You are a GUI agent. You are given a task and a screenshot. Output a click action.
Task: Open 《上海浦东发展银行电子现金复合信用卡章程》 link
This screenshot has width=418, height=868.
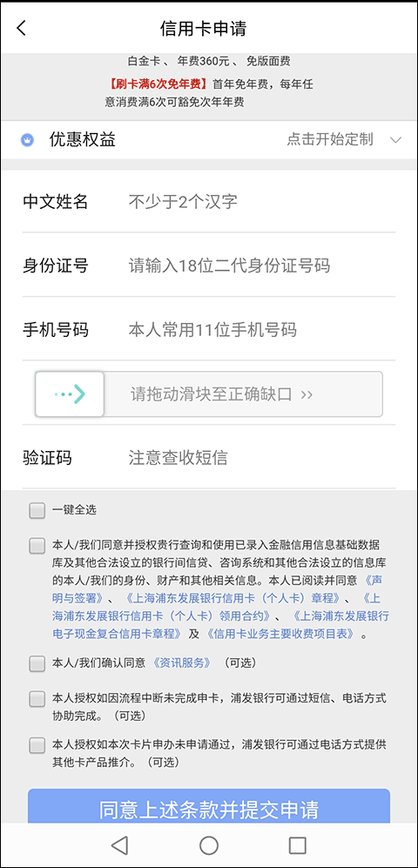pos(219,625)
